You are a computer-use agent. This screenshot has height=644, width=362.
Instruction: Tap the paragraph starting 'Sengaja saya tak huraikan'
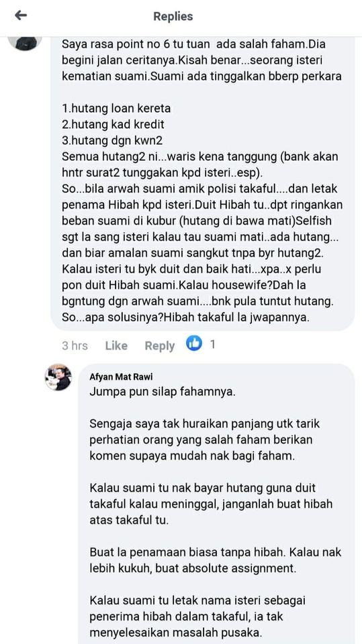click(205, 439)
